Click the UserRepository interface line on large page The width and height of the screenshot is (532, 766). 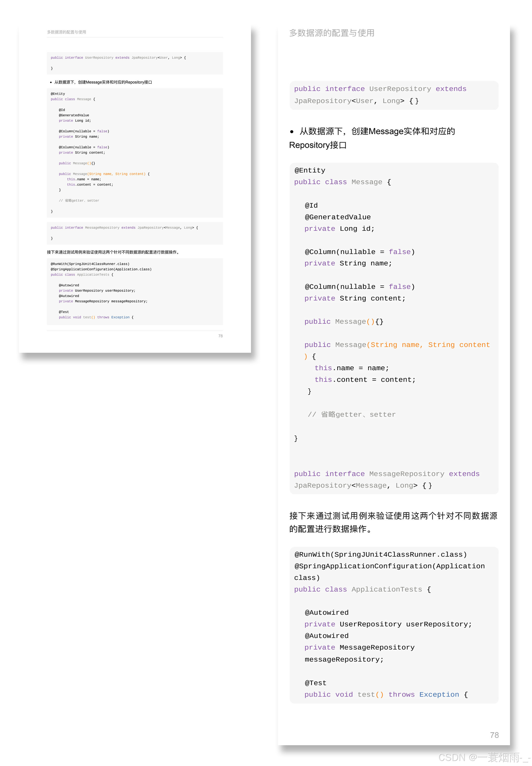coord(380,89)
